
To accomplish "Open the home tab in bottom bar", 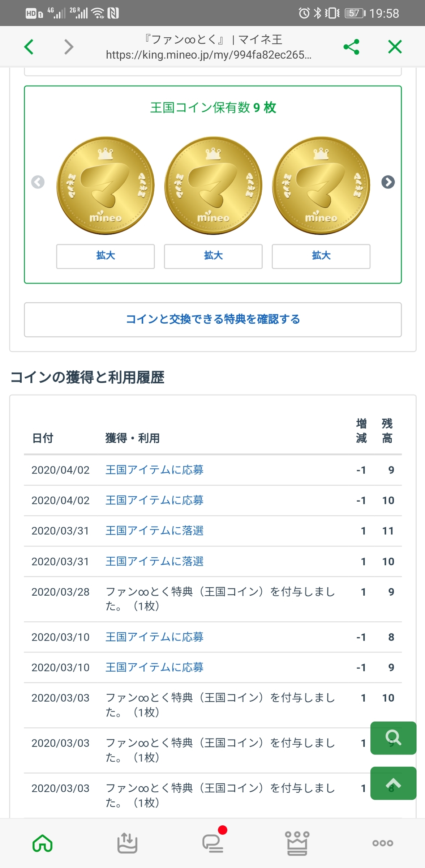I will point(43,843).
